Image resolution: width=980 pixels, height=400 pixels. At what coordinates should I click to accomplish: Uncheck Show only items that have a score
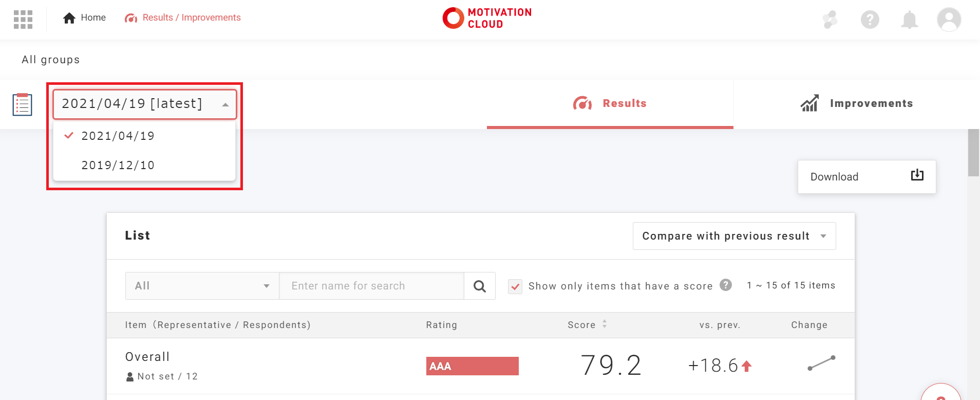tap(515, 286)
